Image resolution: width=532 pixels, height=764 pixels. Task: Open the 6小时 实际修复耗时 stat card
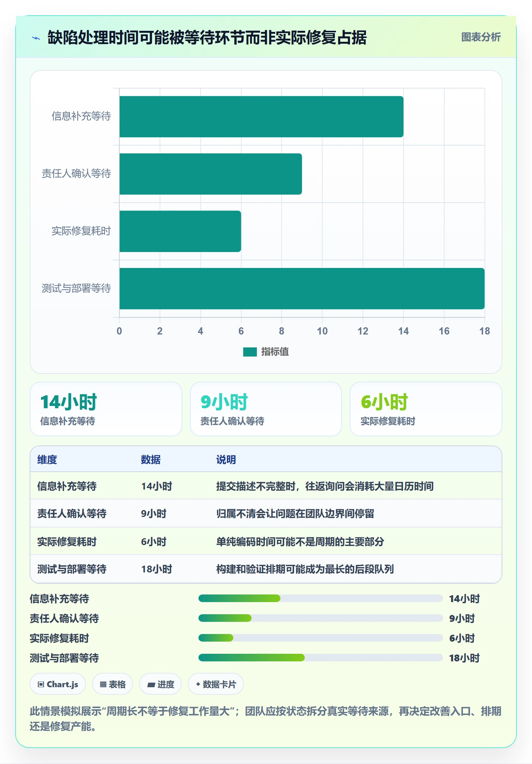point(426,409)
